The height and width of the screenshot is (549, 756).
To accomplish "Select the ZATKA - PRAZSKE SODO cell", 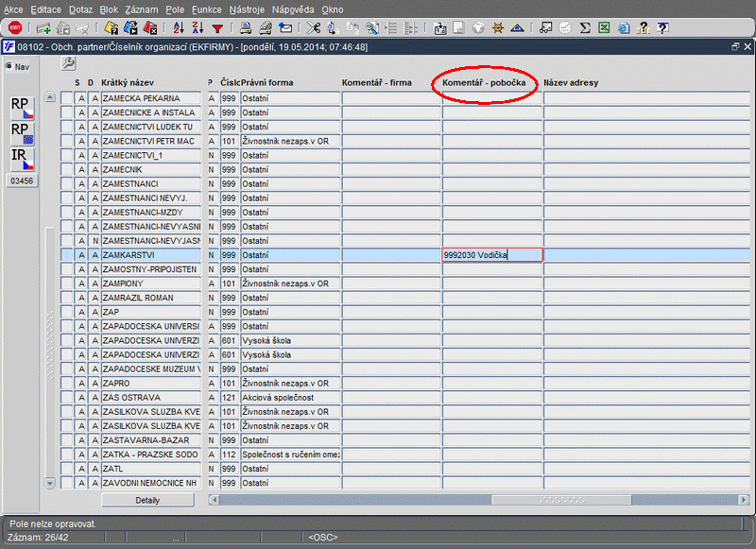I will point(151,455).
